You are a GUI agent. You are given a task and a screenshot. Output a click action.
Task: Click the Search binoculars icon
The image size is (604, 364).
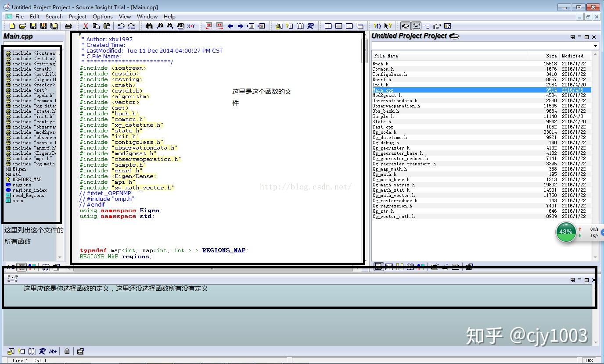149,26
